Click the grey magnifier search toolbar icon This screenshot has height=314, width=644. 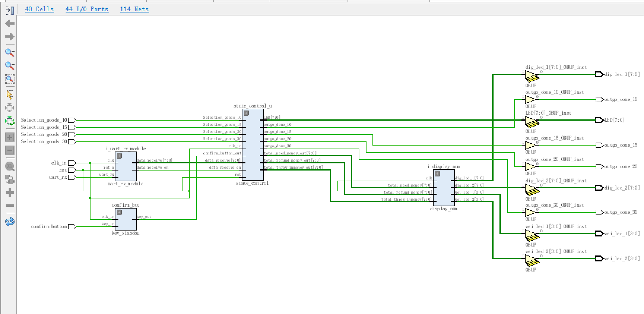tap(10, 166)
